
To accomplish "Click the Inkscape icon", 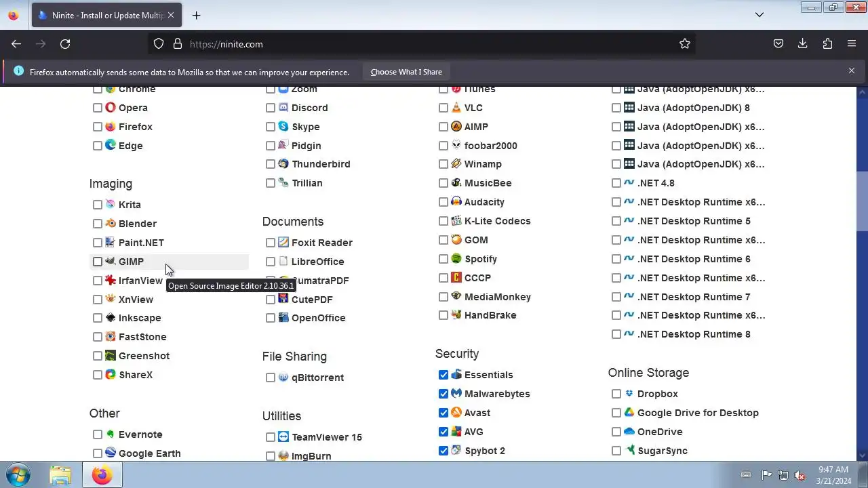I will [111, 317].
